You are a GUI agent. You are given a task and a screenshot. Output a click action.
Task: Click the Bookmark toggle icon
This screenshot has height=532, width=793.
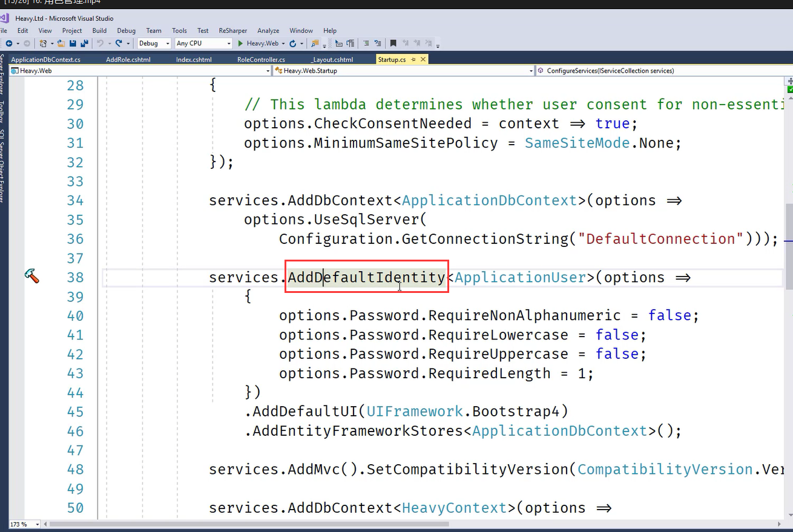point(393,44)
